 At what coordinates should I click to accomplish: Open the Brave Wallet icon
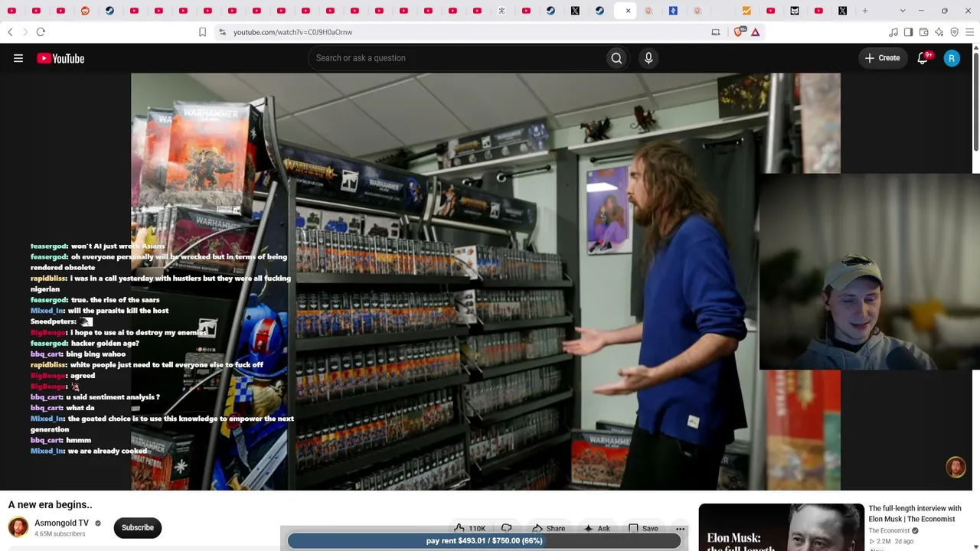pyautogui.click(x=923, y=32)
